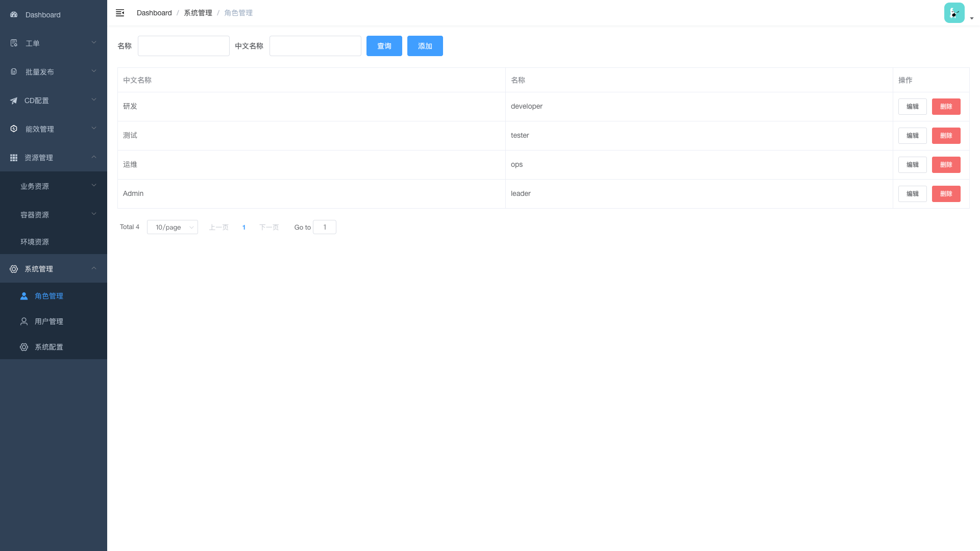The height and width of the screenshot is (551, 980).
Task: Click the 系统配置 gear icon
Action: tap(24, 347)
